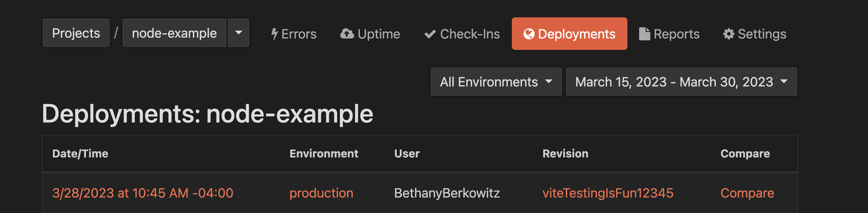Click the Projects breadcrumb button
Viewport: 868px width, 213px height.
(76, 33)
